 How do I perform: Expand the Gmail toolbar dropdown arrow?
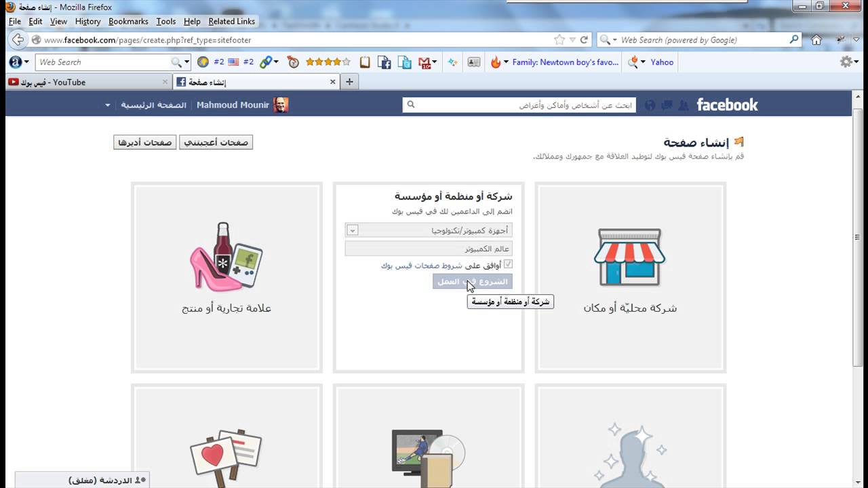point(435,62)
